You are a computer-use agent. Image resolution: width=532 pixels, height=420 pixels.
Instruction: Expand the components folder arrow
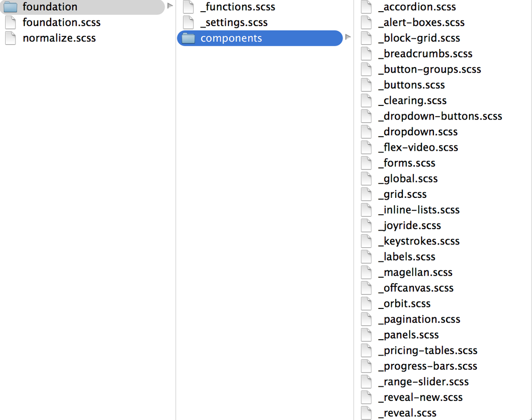coord(348,37)
